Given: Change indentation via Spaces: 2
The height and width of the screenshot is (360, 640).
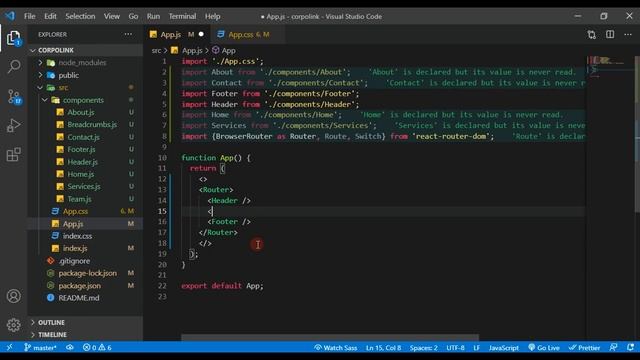Looking at the screenshot, I should (x=424, y=348).
